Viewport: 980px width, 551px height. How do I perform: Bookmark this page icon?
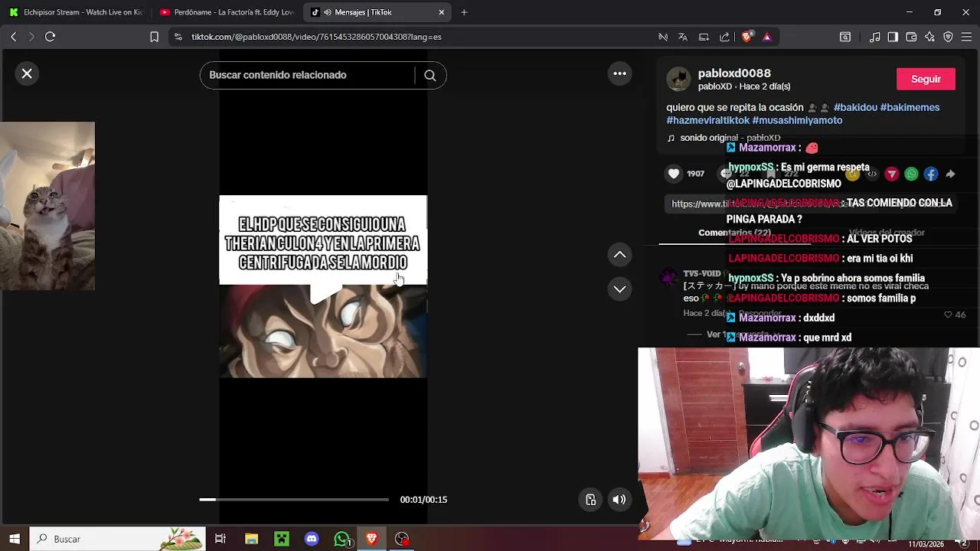pyautogui.click(x=154, y=37)
